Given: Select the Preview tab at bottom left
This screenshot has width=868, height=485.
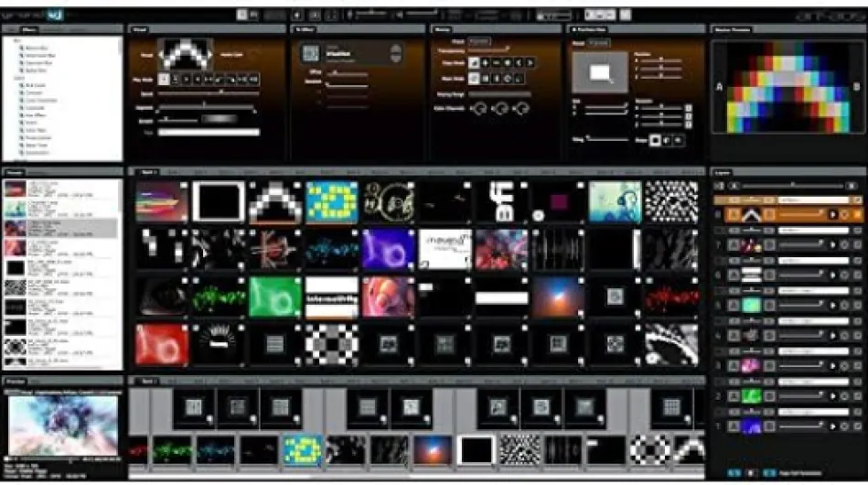Looking at the screenshot, I should (16, 382).
